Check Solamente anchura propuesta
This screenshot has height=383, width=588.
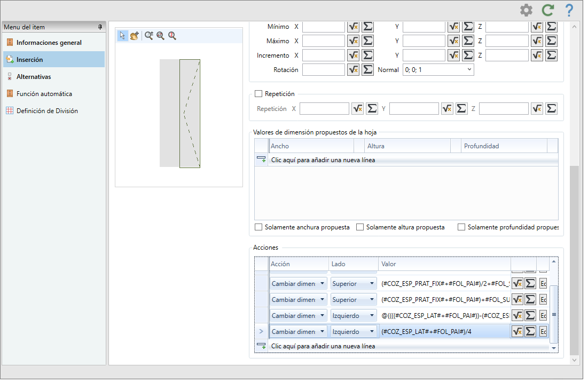(259, 227)
